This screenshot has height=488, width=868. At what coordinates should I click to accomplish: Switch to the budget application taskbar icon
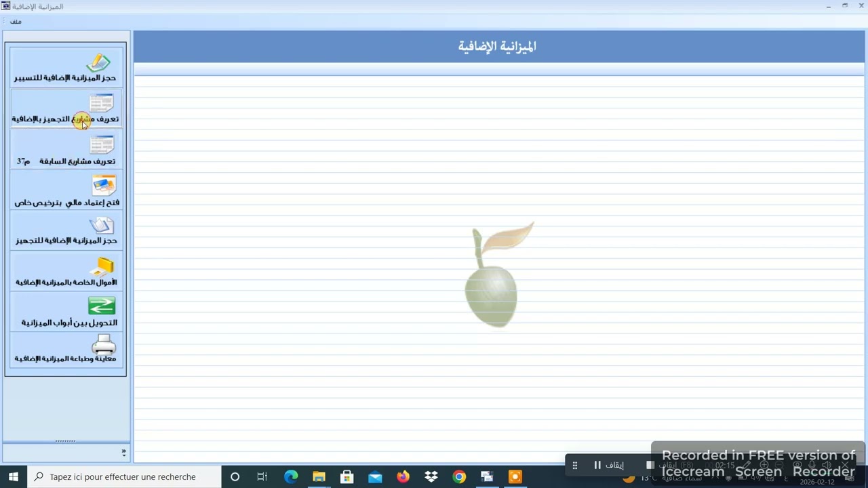(x=487, y=477)
